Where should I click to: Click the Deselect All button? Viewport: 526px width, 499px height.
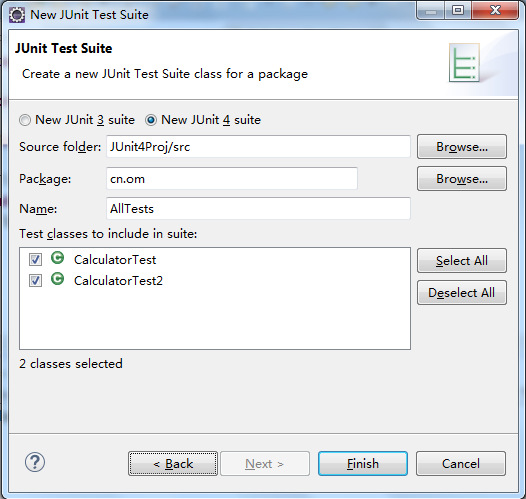[x=462, y=293]
